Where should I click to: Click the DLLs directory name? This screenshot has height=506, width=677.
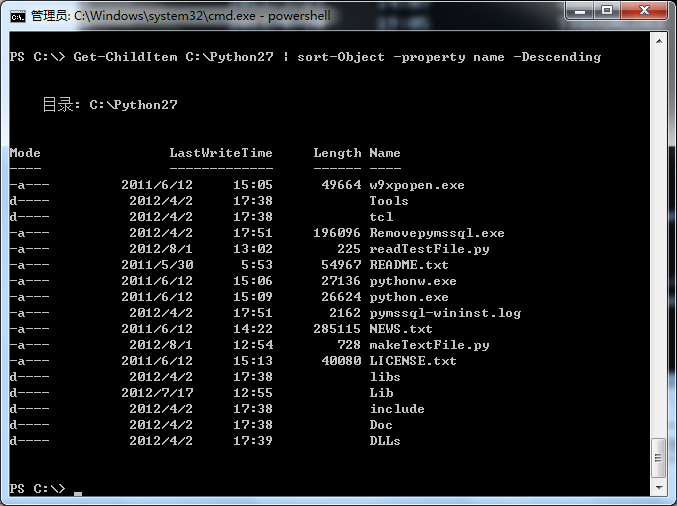click(x=385, y=441)
